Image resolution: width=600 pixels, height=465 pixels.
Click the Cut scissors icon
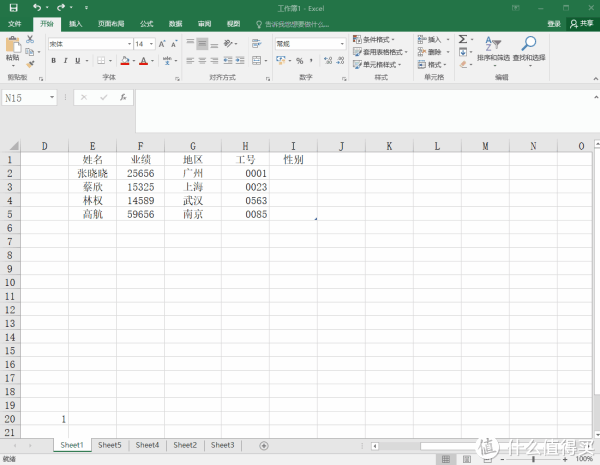tap(31, 39)
